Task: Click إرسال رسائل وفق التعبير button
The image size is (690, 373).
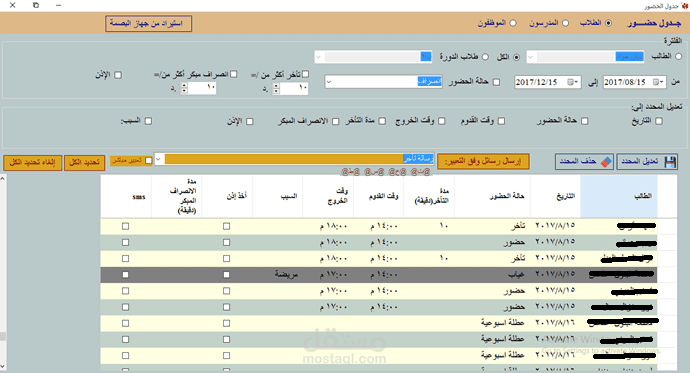Action: 483,161
